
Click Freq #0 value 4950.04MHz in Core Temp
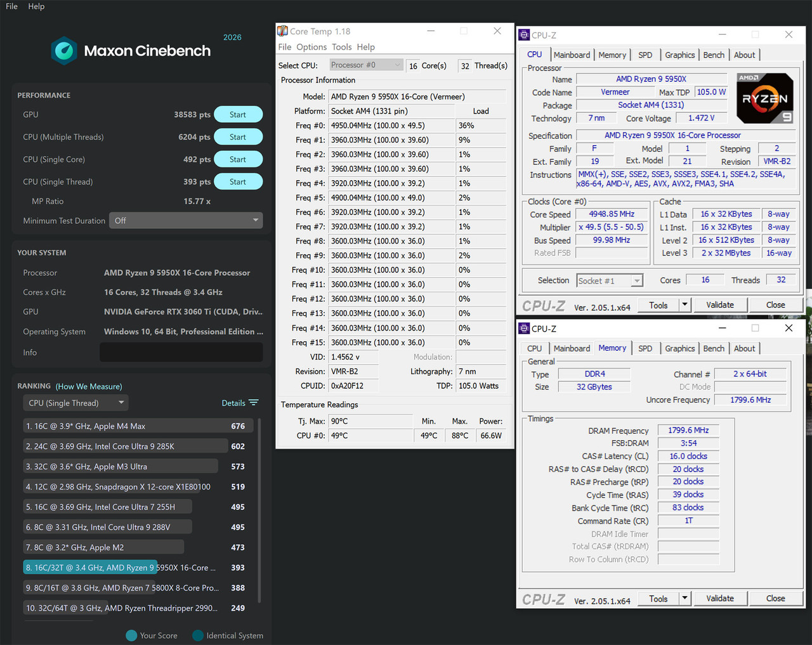[x=391, y=126]
